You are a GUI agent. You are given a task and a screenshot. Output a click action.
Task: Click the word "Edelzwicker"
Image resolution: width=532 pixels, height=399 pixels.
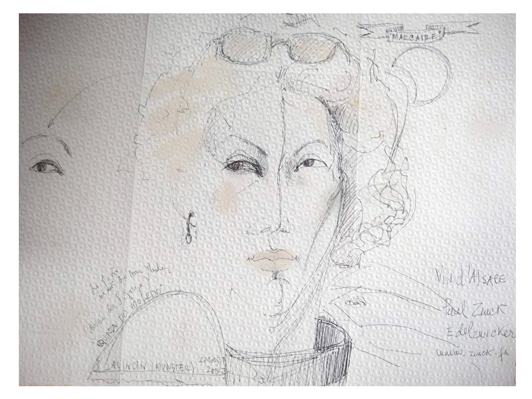[x=480, y=332]
